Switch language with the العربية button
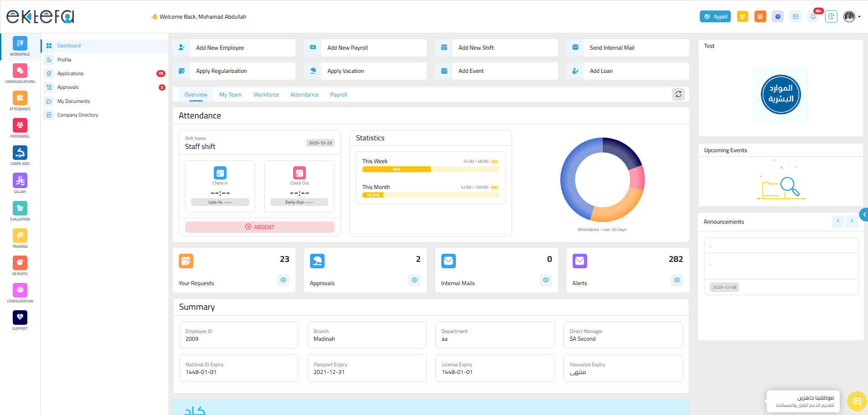 click(x=715, y=17)
